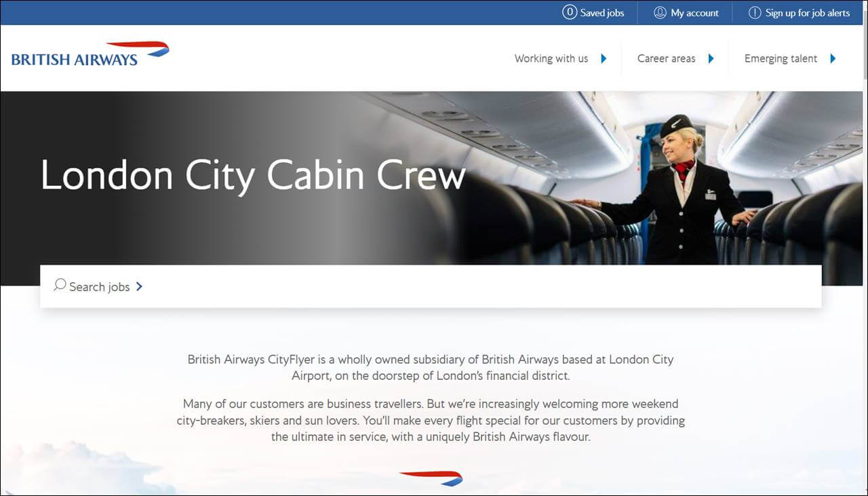Viewport: 868px width, 496px height.
Task: Open the Saved jobs link
Action: [602, 12]
